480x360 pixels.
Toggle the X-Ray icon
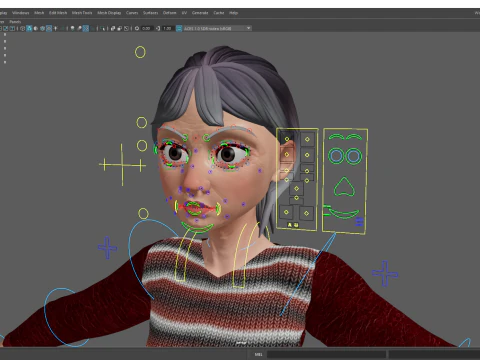point(113,28)
